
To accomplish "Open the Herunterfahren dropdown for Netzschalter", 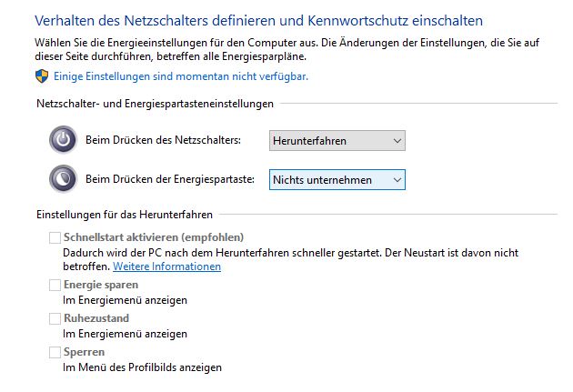I will [x=337, y=141].
